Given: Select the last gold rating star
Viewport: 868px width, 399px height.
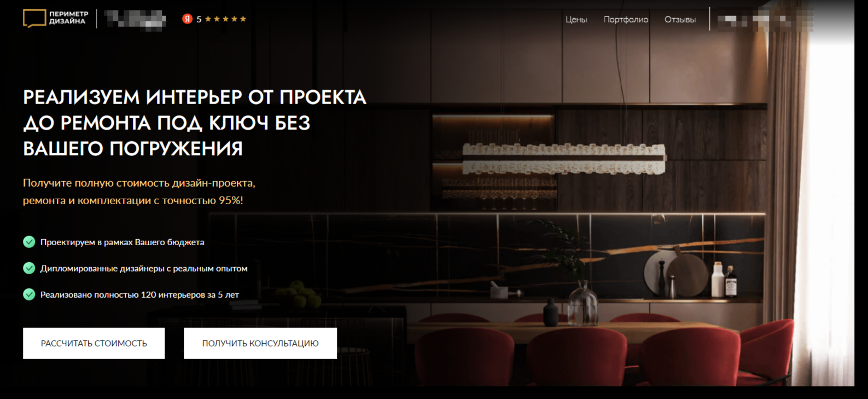Looking at the screenshot, I should coord(243,19).
